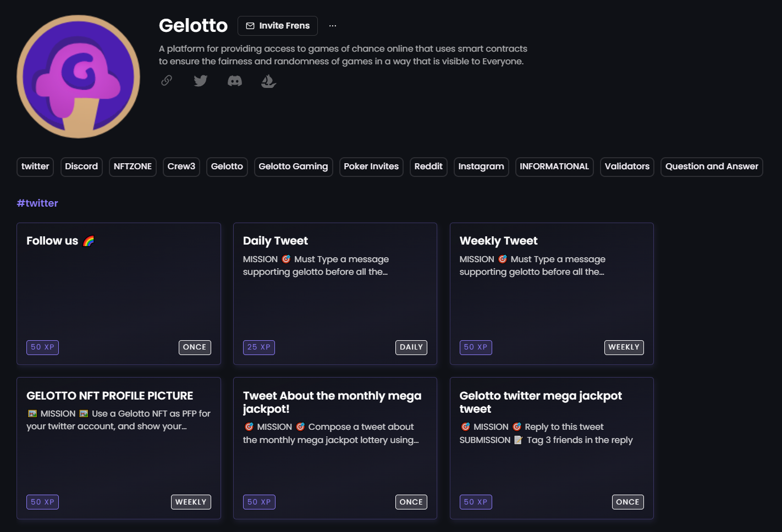Open the GELOTTO NFT PROFILE PICTURE quest card
The width and height of the screenshot is (782, 532).
119,448
